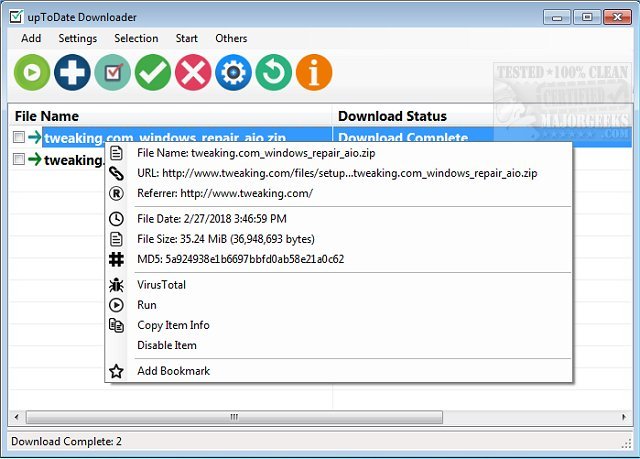The image size is (640, 459).
Task: Click the green arrow icon of second row
Action: [x=35, y=159]
